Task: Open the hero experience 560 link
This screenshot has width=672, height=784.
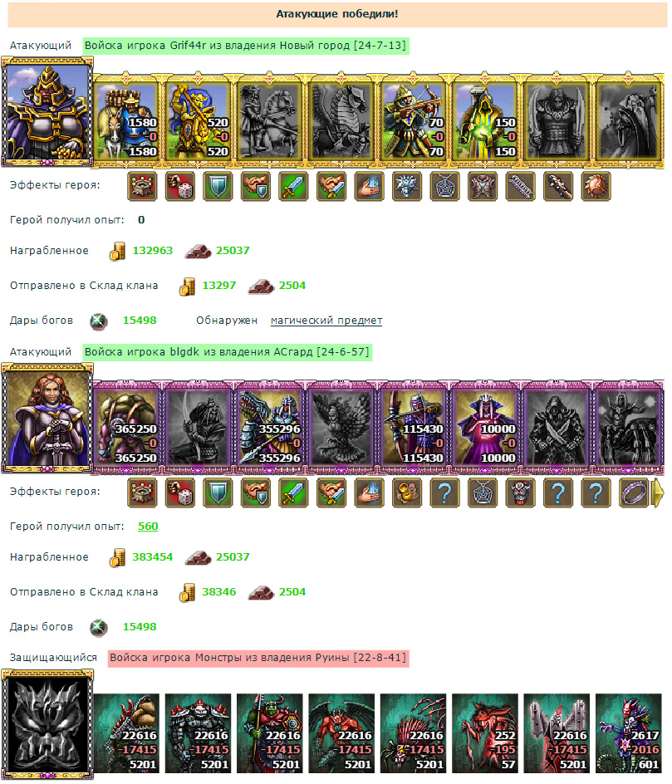Action: pos(148,527)
